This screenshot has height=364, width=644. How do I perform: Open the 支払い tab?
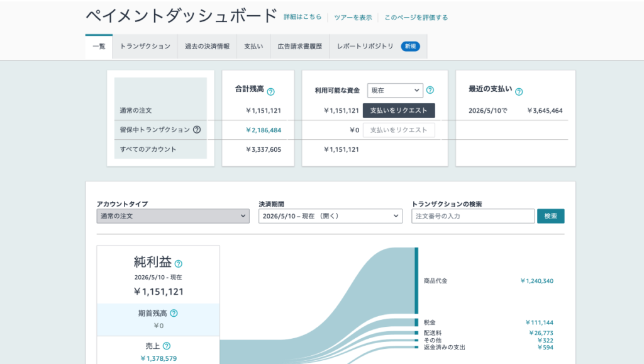(253, 47)
